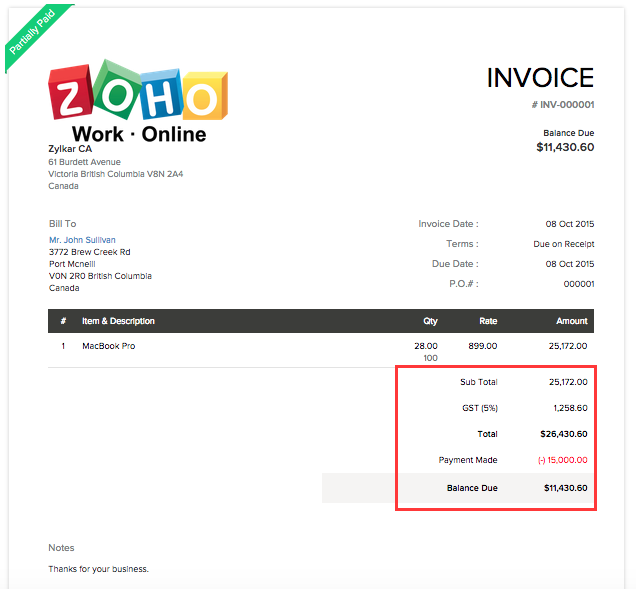This screenshot has height=589, width=636.
Task: Click the Invoice Date value 08 Oct 2015
Action: coord(569,224)
